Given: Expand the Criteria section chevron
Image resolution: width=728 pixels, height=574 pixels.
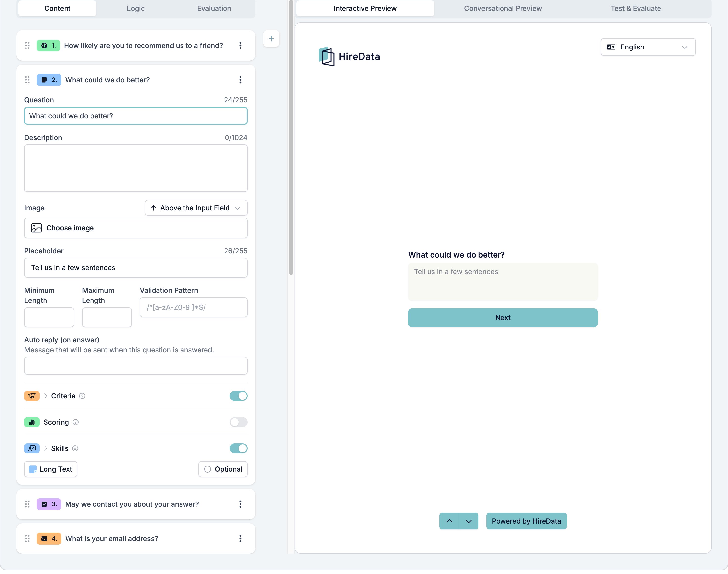Looking at the screenshot, I should point(46,396).
